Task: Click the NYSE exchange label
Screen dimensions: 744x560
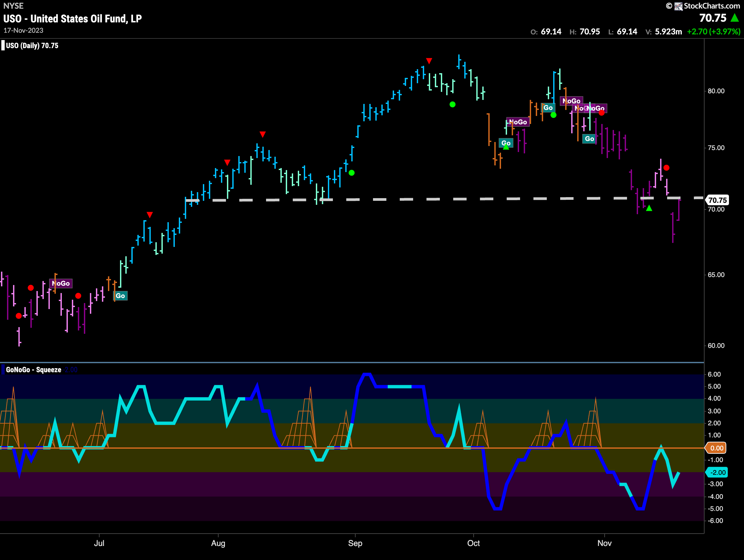Action: pyautogui.click(x=13, y=6)
